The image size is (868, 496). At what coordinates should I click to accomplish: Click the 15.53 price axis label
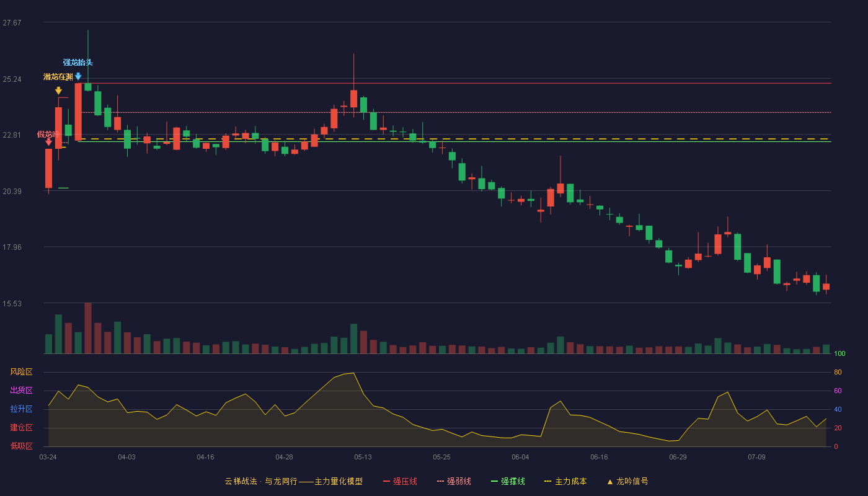(12, 304)
